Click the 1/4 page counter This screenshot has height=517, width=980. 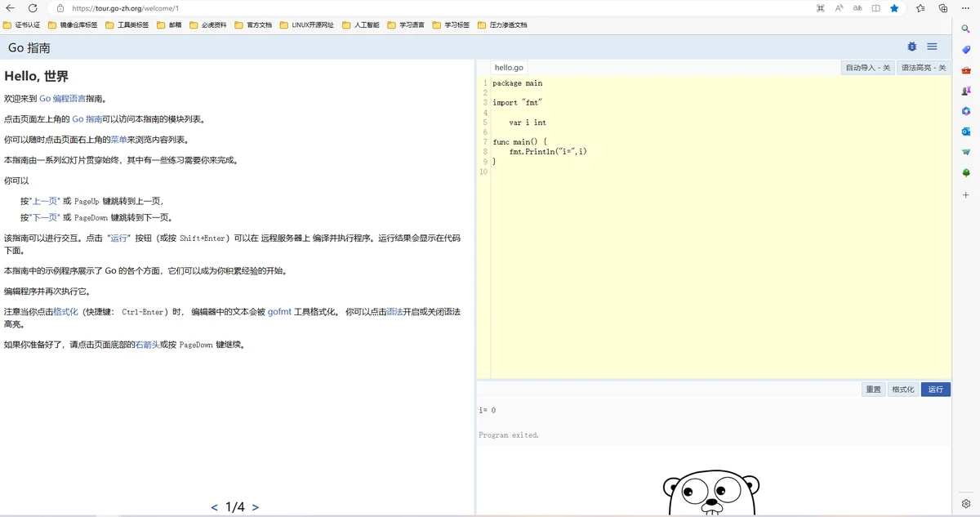tap(235, 507)
